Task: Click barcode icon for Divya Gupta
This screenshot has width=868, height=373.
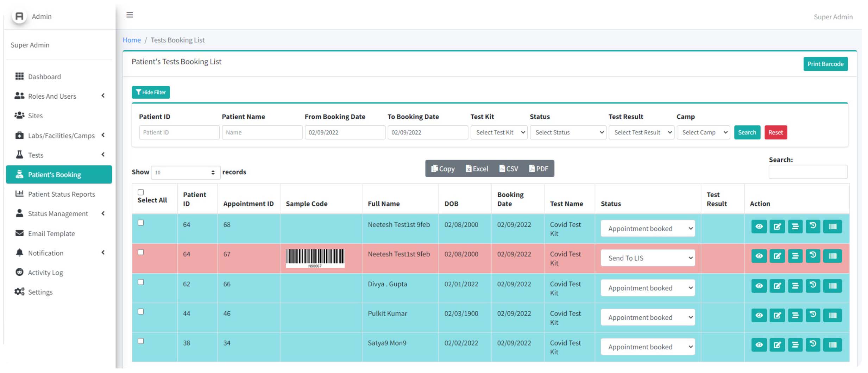Action: pos(832,286)
